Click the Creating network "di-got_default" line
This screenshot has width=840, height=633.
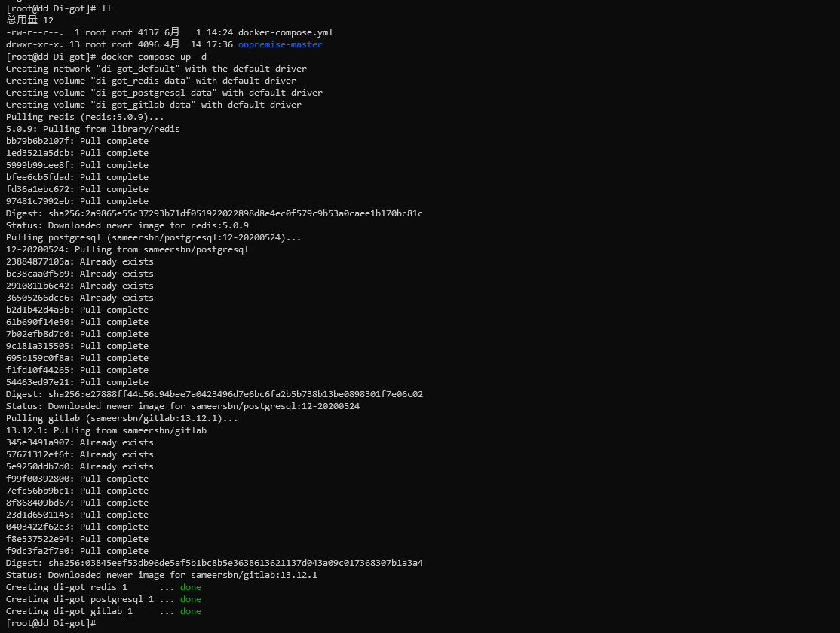pos(156,69)
